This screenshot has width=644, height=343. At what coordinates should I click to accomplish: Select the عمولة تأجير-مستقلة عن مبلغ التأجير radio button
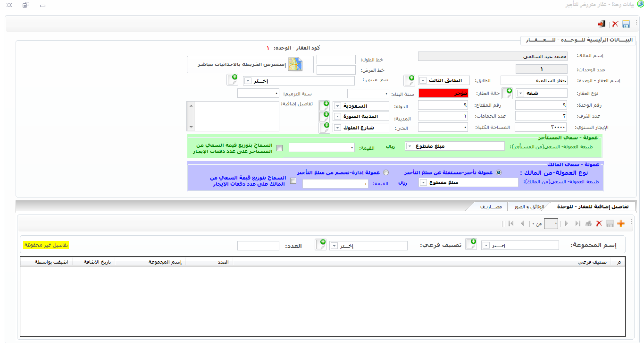click(x=499, y=173)
